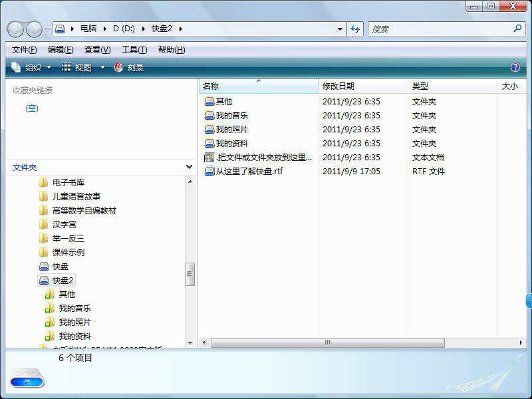Click the file list scroll-left arrow
Viewport: 532px width, 399px height.
204,342
